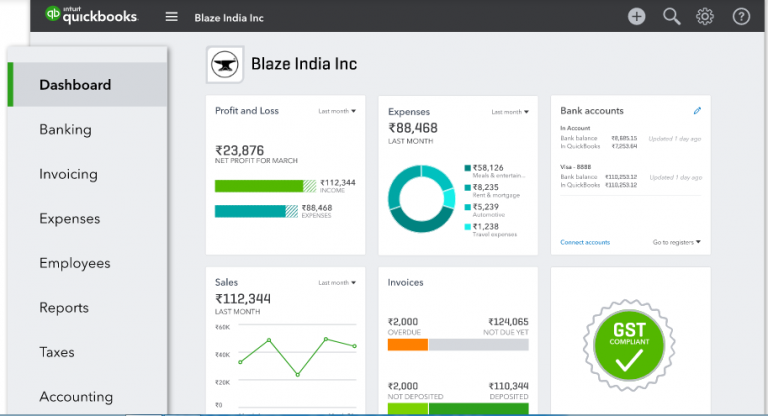Open the Create plus icon
Viewport: 768px width, 416px height.
pos(637,16)
